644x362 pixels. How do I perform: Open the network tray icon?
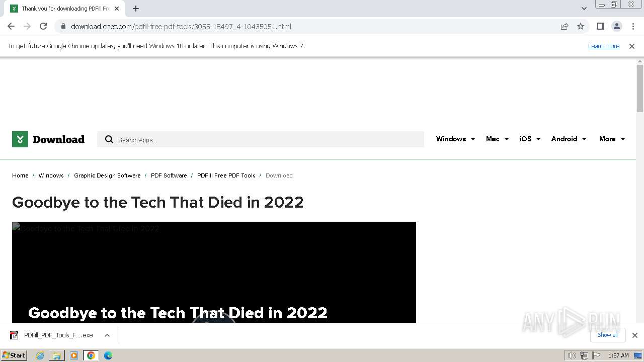coord(584,355)
